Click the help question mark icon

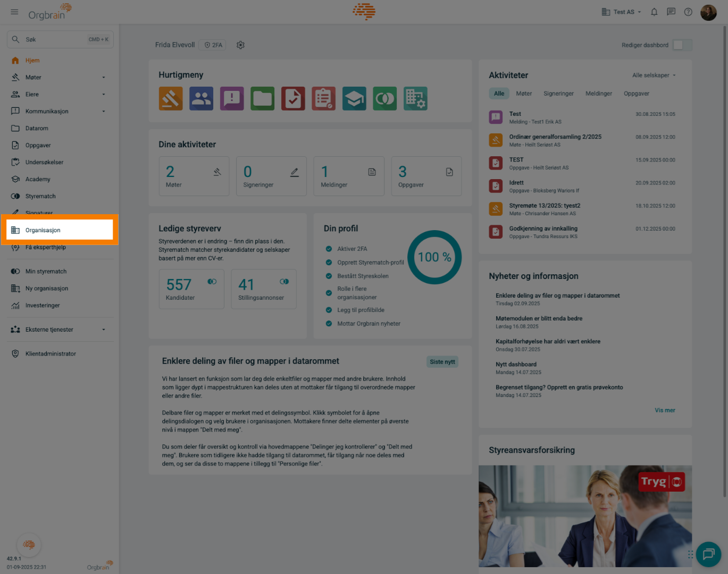coord(688,12)
